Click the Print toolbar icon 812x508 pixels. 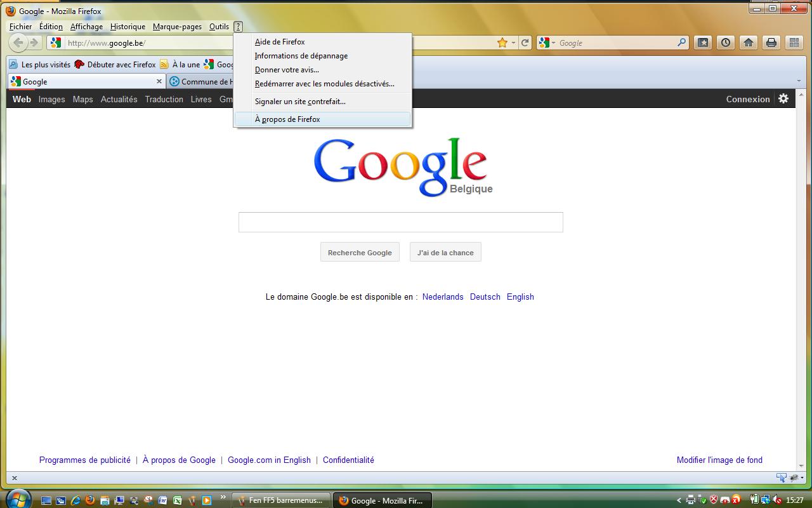[771, 43]
